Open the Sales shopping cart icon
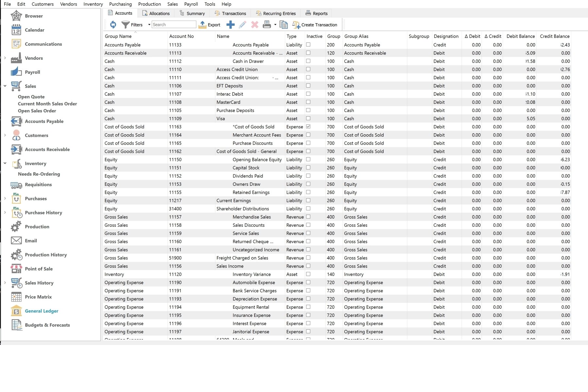This screenshot has height=392, width=588. coord(16,86)
